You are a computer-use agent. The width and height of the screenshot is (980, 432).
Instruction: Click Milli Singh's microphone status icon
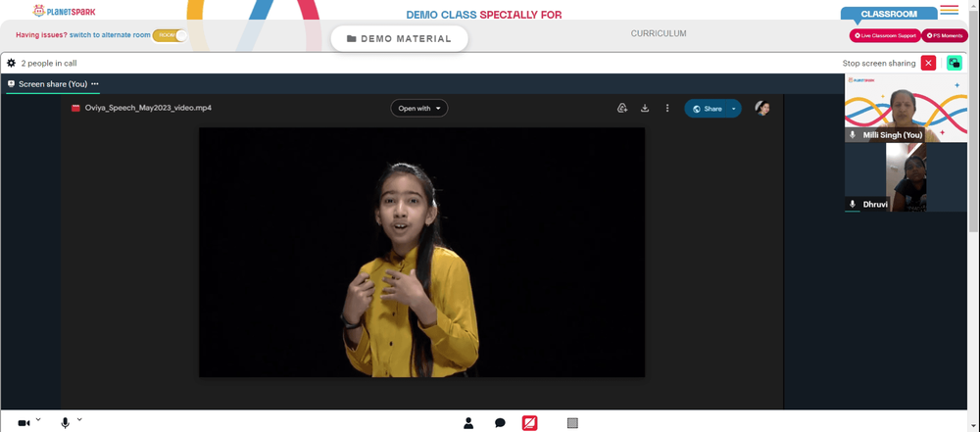point(853,135)
